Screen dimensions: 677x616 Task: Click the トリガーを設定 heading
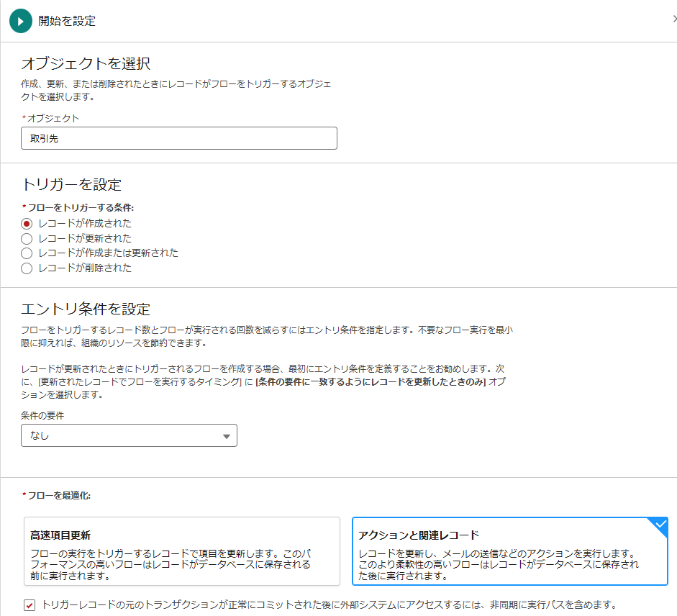(x=71, y=184)
